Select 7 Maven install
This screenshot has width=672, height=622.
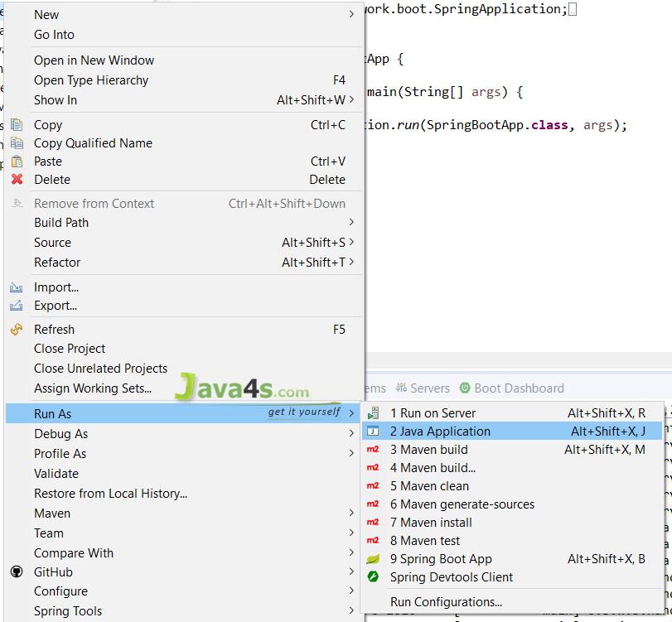512,522
